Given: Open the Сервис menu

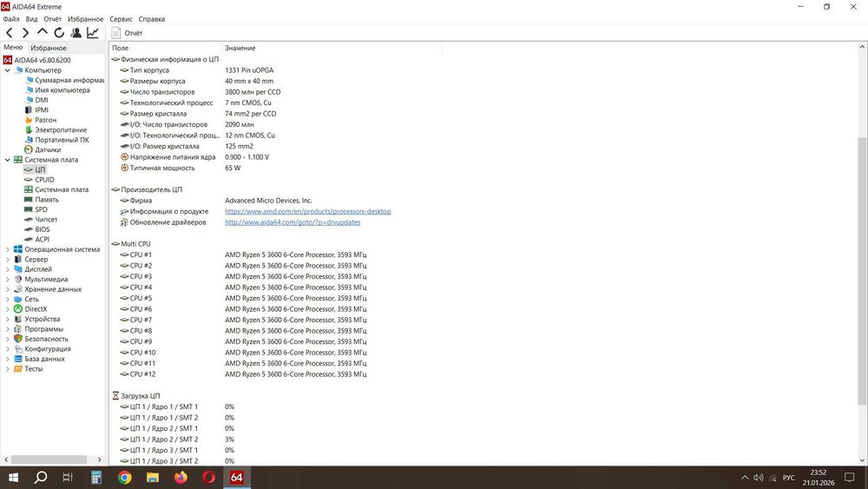Looking at the screenshot, I should (x=121, y=19).
